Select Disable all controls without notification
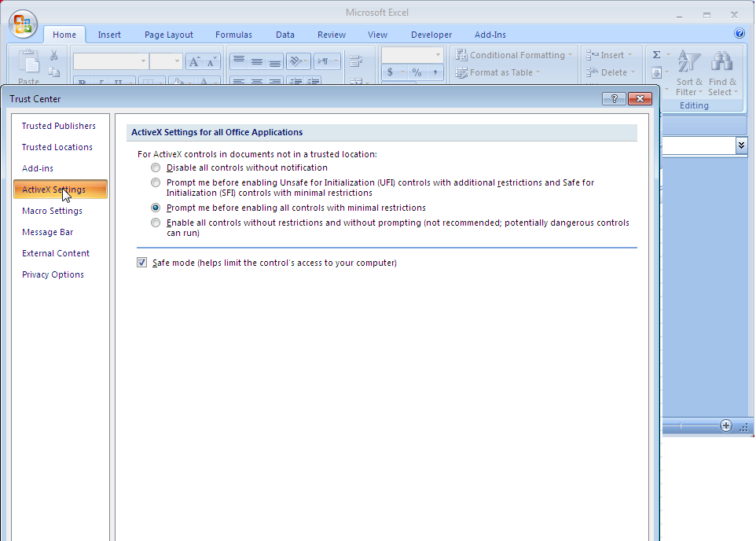756x541 pixels. click(156, 167)
